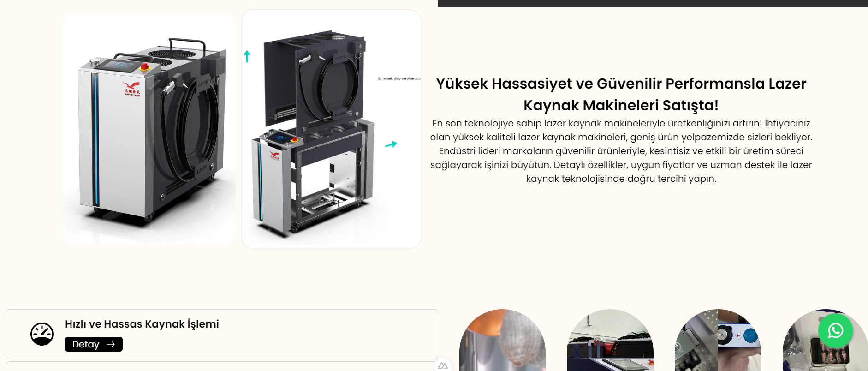Viewport: 868px width, 371px height.
Task: Click the Yüksek Hassasiyet heading text
Action: [621, 94]
